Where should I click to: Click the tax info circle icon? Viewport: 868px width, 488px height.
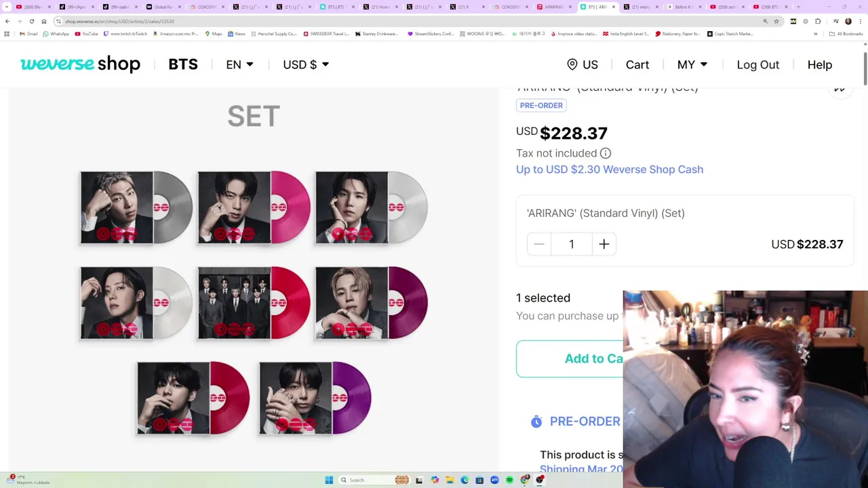[606, 153]
